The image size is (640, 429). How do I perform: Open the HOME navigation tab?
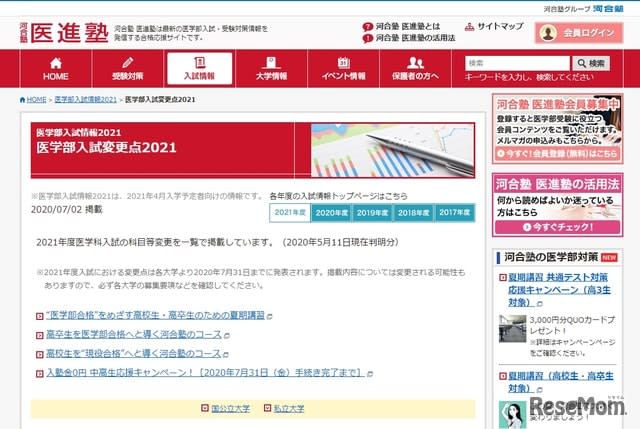click(x=56, y=69)
